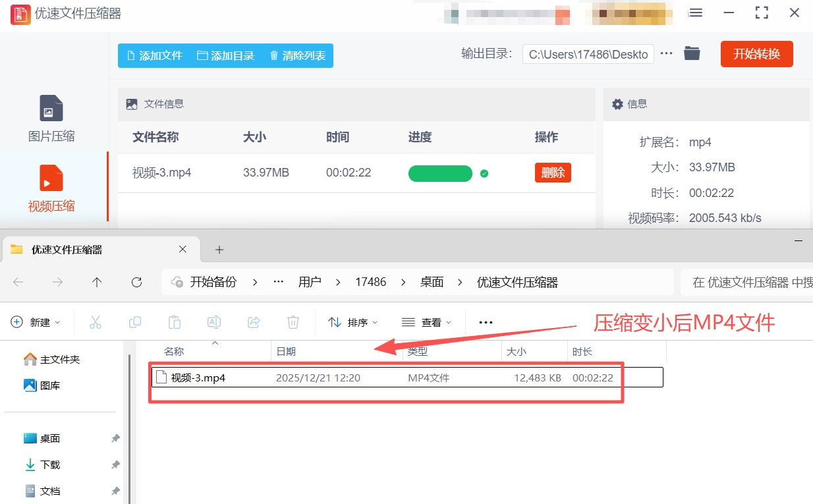813x504 pixels.
Task: Open the output folder icon
Action: coord(691,54)
